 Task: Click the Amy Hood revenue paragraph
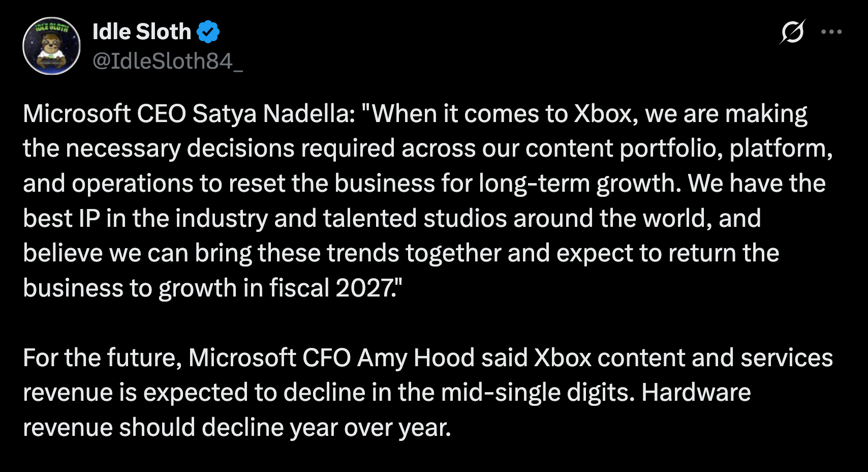[x=428, y=392]
